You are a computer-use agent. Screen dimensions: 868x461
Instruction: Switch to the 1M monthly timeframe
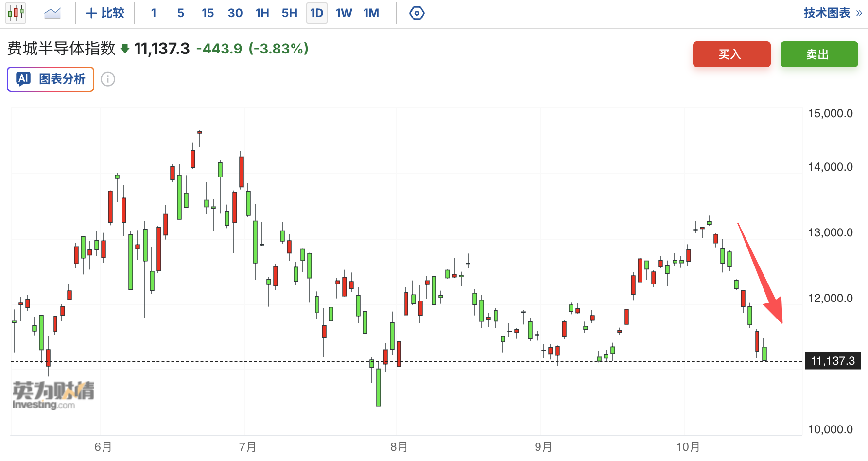pyautogui.click(x=371, y=13)
